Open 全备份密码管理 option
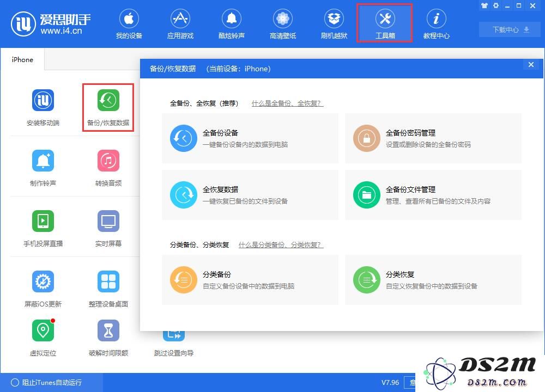Viewport: 545px width, 392px height. point(433,138)
